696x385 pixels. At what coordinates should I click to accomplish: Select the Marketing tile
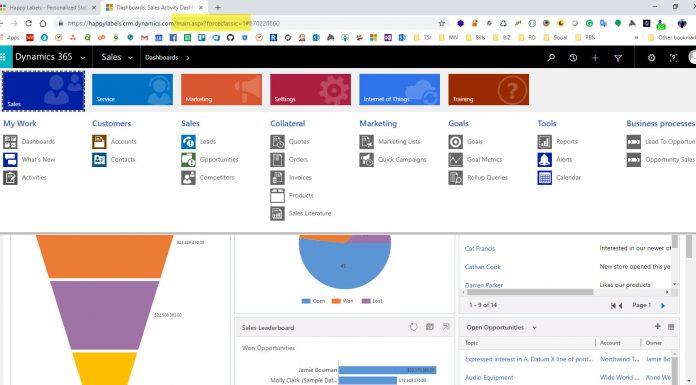point(221,90)
